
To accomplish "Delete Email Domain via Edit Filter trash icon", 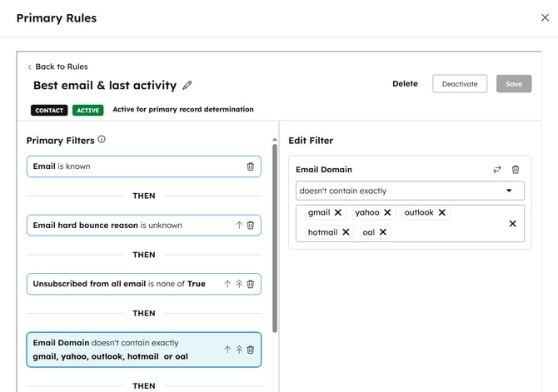I will (516, 169).
